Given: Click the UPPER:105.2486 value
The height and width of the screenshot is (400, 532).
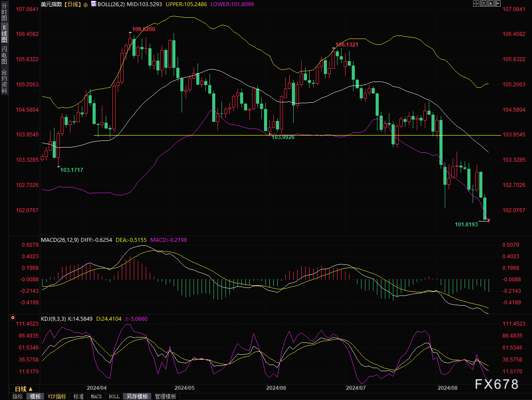Looking at the screenshot, I should [x=187, y=4].
